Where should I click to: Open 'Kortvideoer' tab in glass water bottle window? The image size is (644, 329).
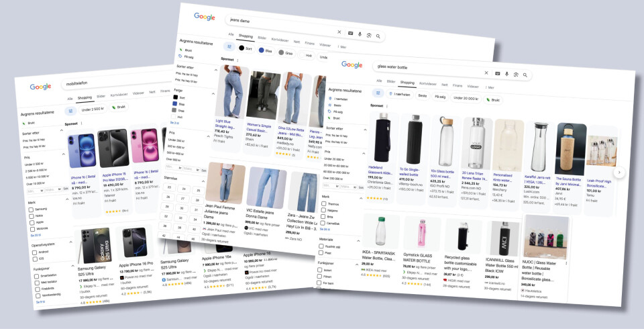[x=427, y=83]
